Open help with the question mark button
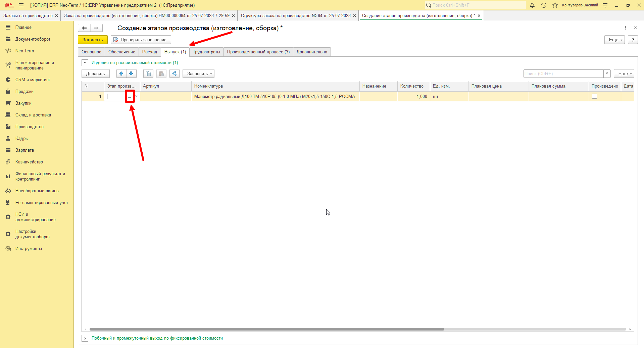This screenshot has width=644, height=348. (633, 40)
